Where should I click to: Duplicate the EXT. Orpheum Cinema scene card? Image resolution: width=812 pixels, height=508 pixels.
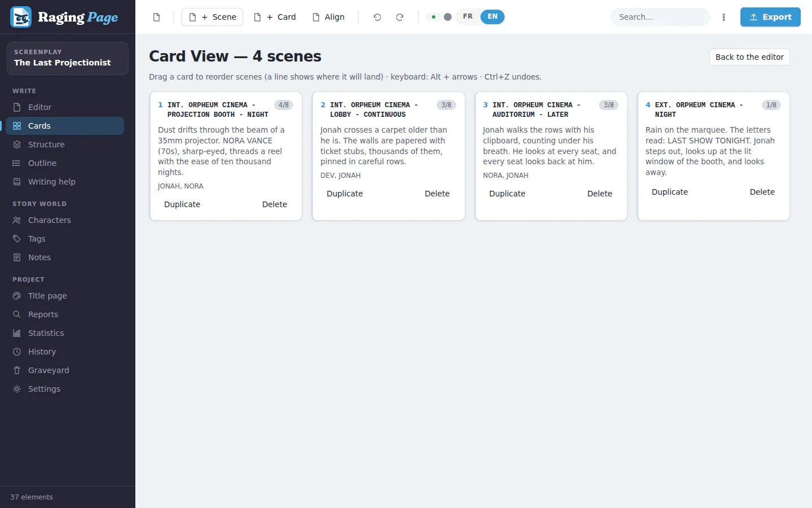pyautogui.click(x=670, y=192)
